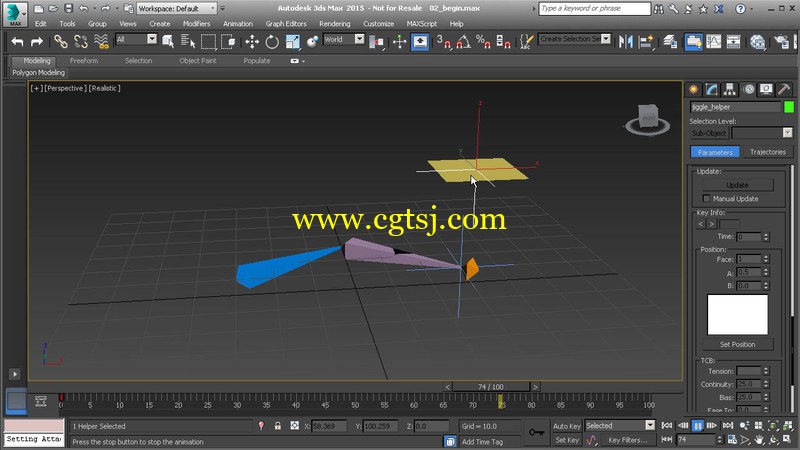The image size is (800, 450).
Task: Switch to the Create command panel
Action: point(693,89)
